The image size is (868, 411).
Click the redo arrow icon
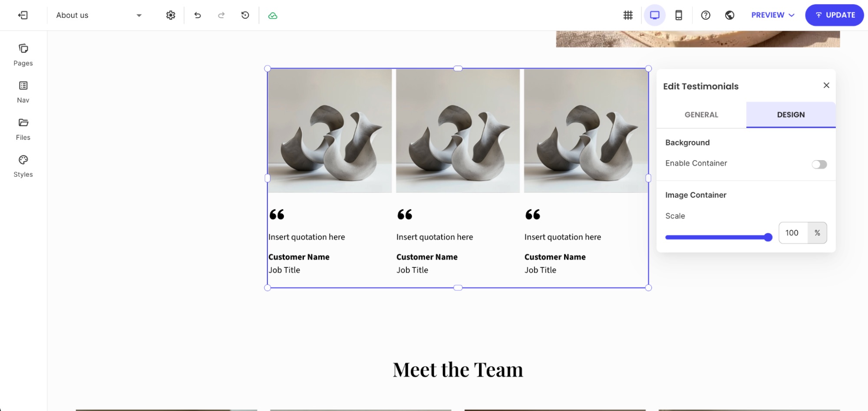pos(221,15)
